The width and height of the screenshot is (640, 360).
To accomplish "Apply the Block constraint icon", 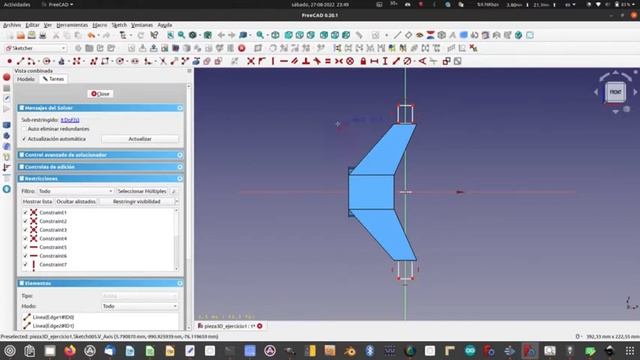I will (x=350, y=61).
